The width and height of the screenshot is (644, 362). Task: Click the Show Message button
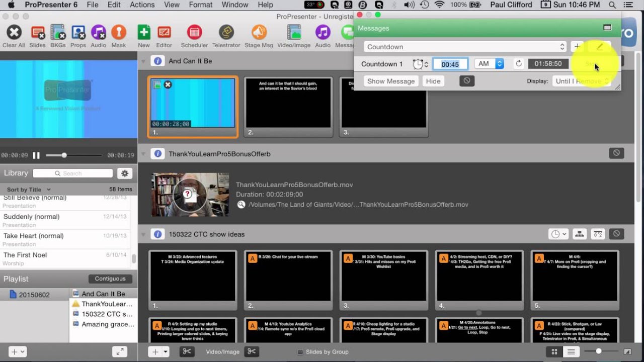click(391, 81)
